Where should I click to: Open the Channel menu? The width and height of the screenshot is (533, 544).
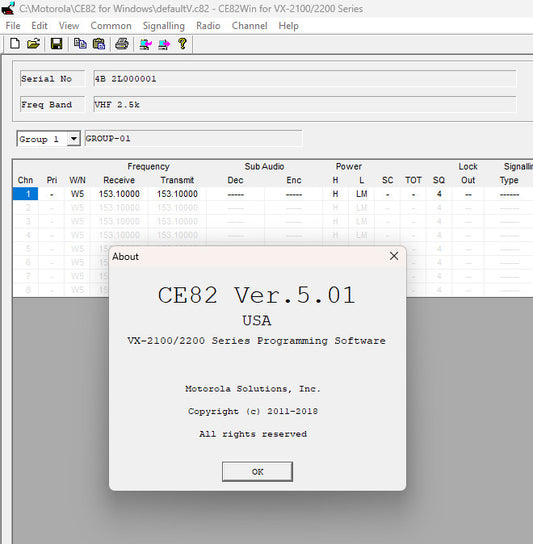249,26
